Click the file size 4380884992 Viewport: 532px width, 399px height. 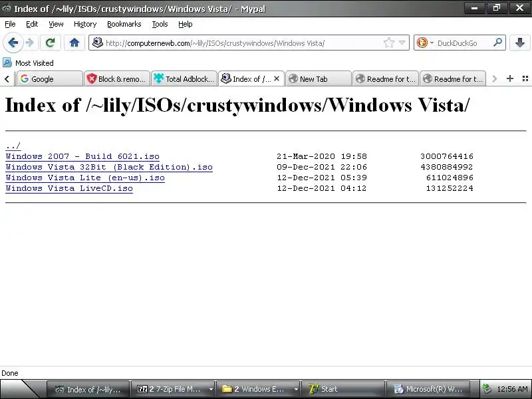click(x=446, y=167)
